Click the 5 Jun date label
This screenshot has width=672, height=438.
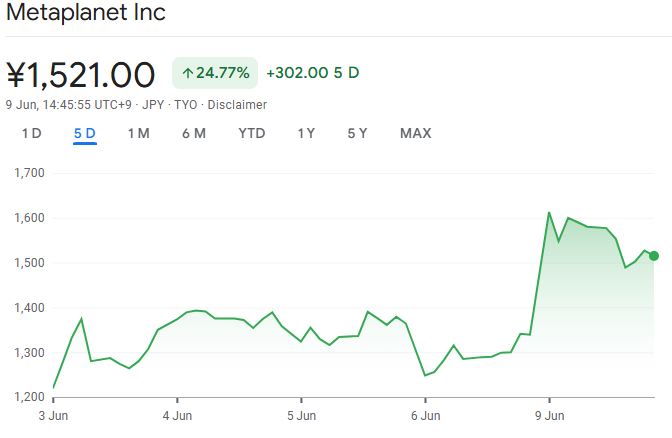(301, 414)
